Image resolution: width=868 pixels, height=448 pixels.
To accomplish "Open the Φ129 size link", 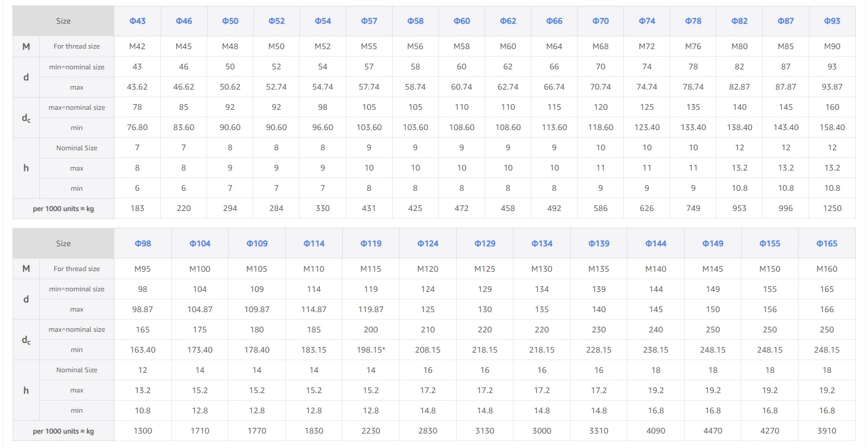I will (x=485, y=243).
